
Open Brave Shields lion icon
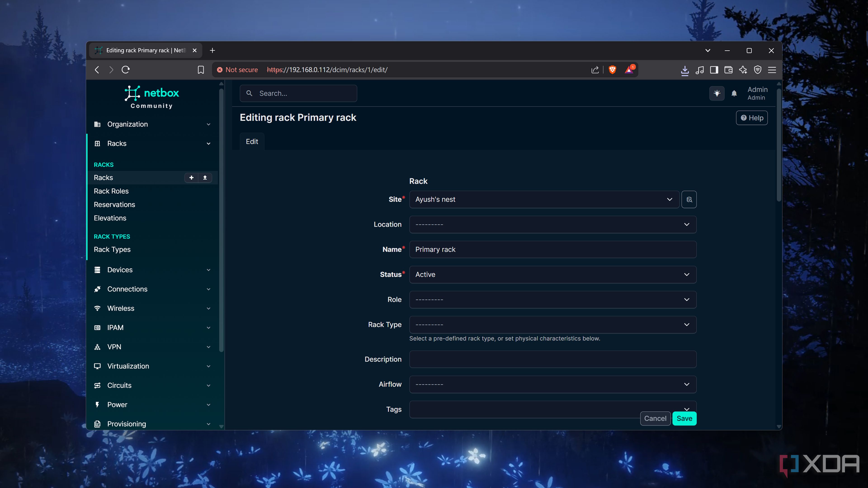(x=612, y=70)
